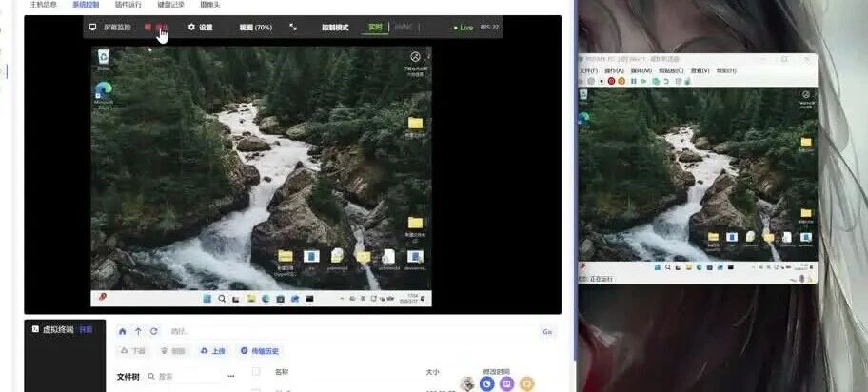Click the yellow round floating icon
The image size is (868, 392).
tap(527, 383)
